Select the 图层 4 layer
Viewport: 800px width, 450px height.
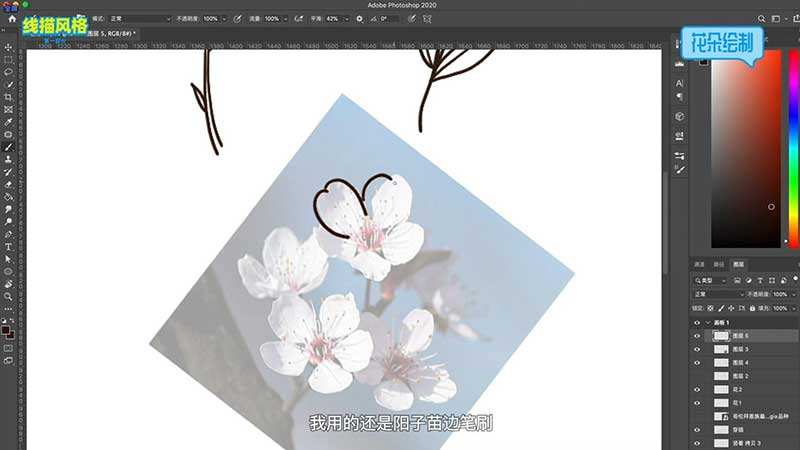coord(740,363)
